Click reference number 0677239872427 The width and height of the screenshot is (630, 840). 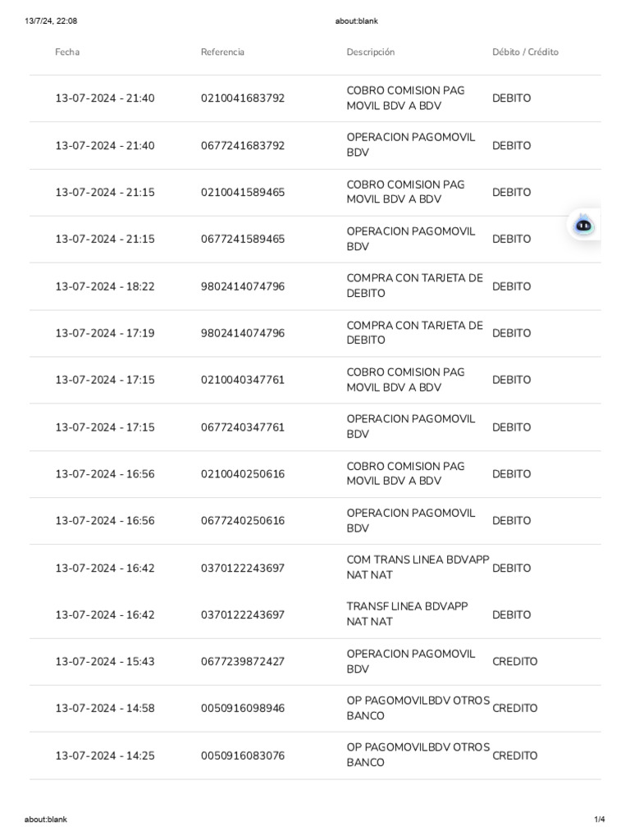pyautogui.click(x=243, y=662)
